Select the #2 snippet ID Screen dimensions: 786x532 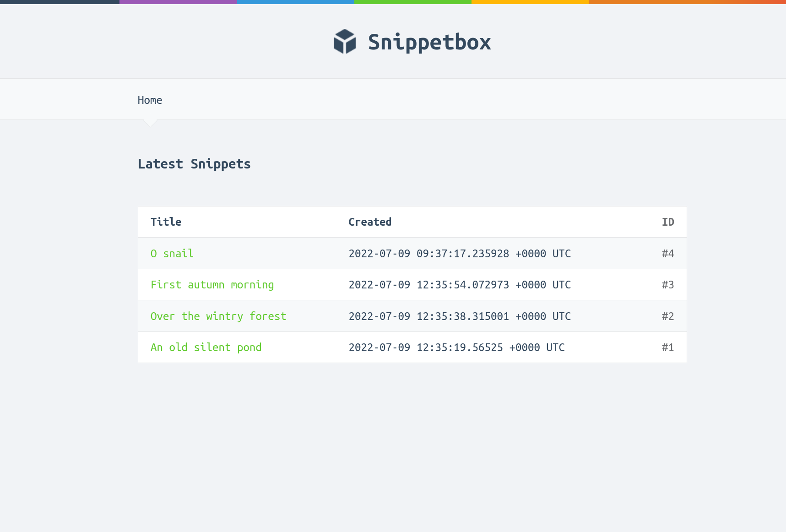pos(668,316)
